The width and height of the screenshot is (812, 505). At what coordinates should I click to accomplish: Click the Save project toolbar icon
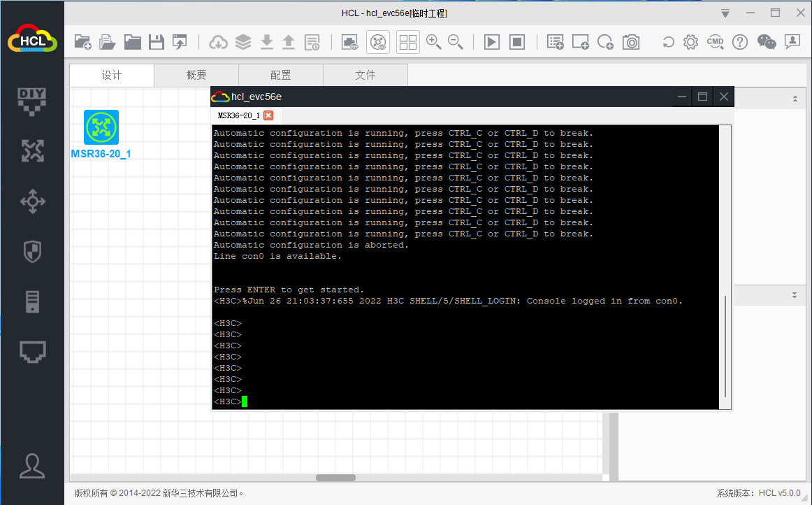point(157,42)
